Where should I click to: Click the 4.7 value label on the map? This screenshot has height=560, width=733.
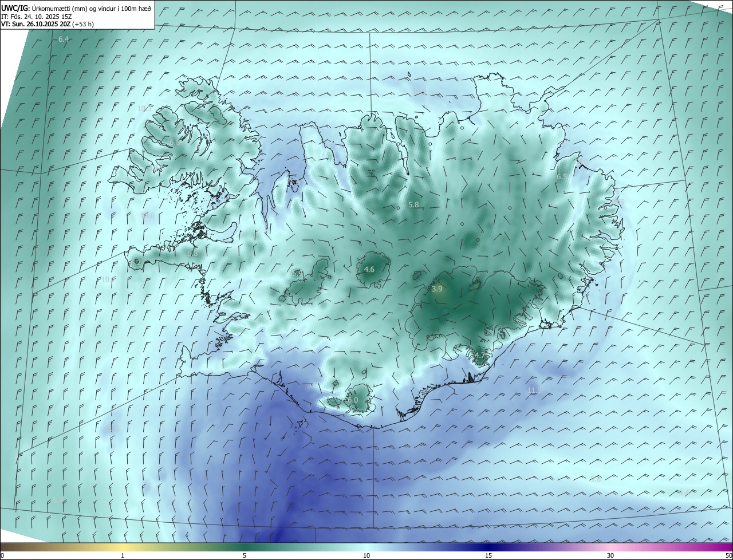tap(479, 356)
